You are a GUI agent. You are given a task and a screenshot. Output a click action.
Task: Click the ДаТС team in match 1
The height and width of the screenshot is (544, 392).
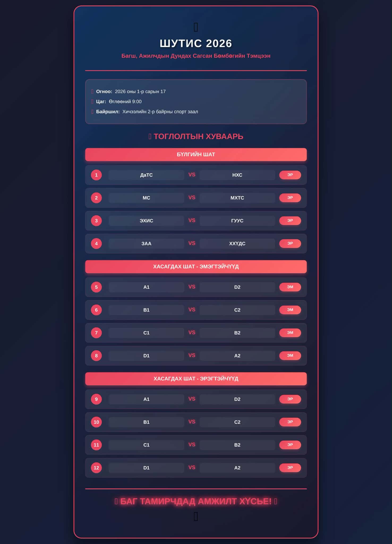146,175
